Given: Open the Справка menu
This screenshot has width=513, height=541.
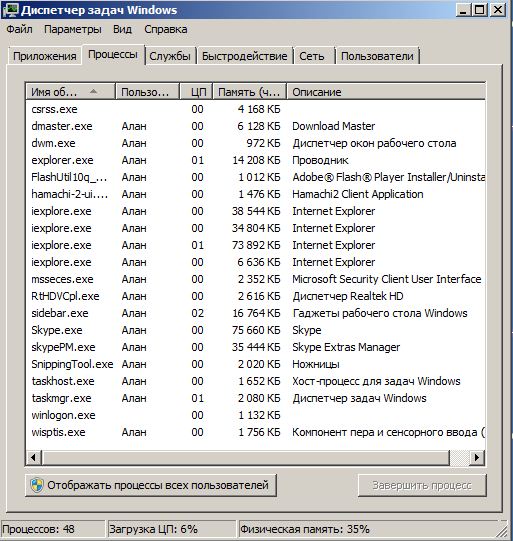Looking at the screenshot, I should pyautogui.click(x=166, y=29).
